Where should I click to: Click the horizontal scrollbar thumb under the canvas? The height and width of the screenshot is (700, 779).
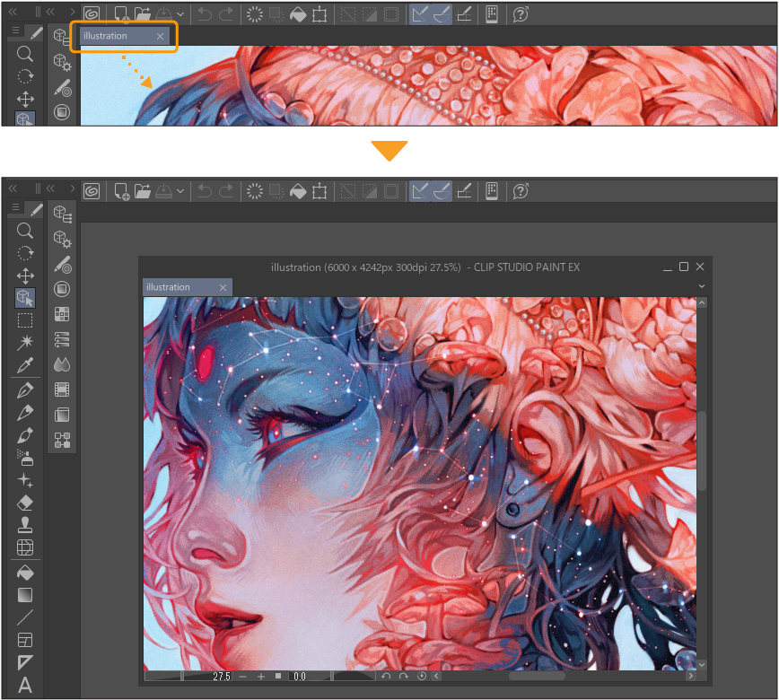pos(537,676)
